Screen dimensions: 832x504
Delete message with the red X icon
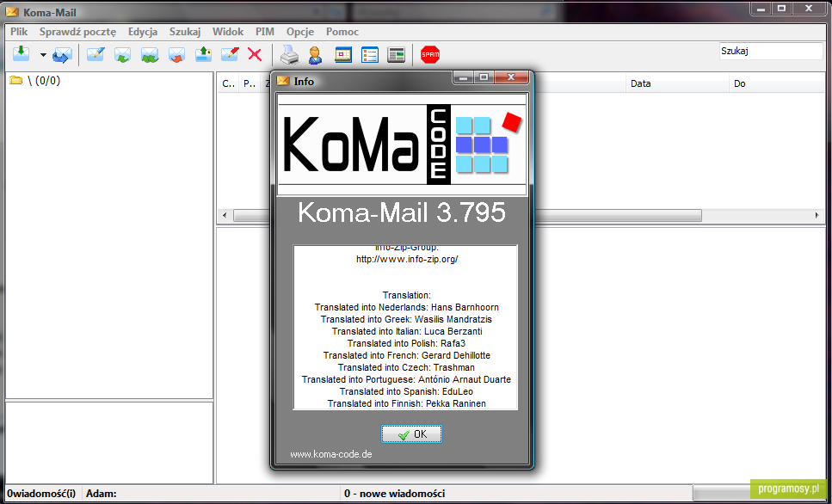(256, 54)
